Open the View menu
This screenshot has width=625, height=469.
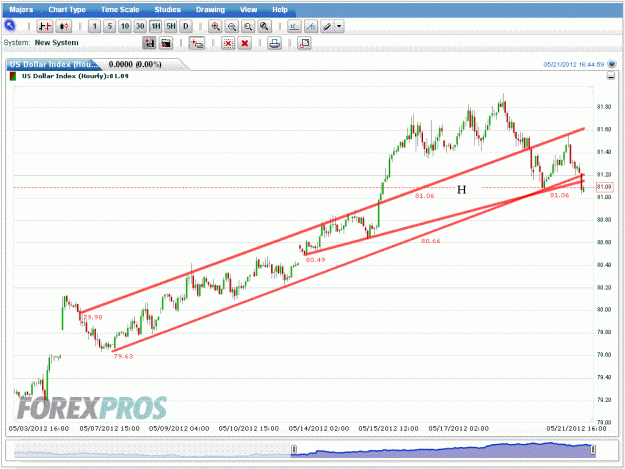coord(248,10)
